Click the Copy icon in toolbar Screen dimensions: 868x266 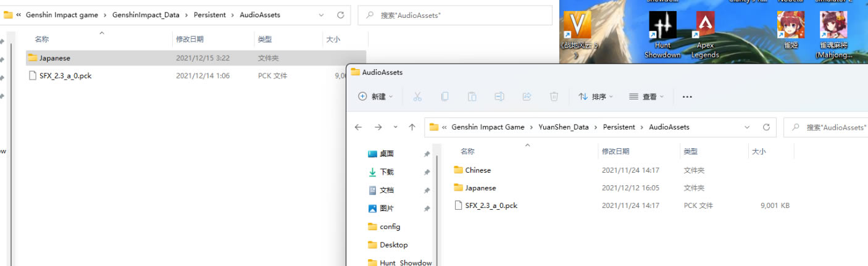click(x=444, y=97)
